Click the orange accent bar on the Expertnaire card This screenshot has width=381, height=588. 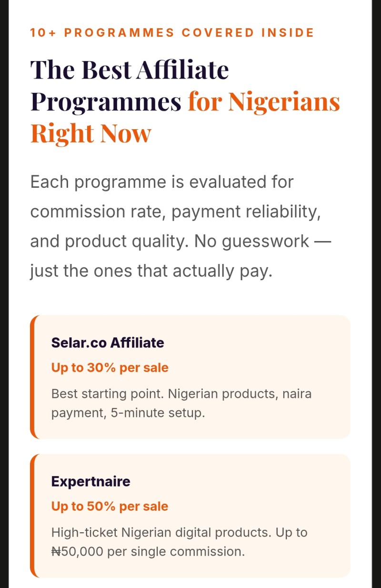[x=32, y=516]
